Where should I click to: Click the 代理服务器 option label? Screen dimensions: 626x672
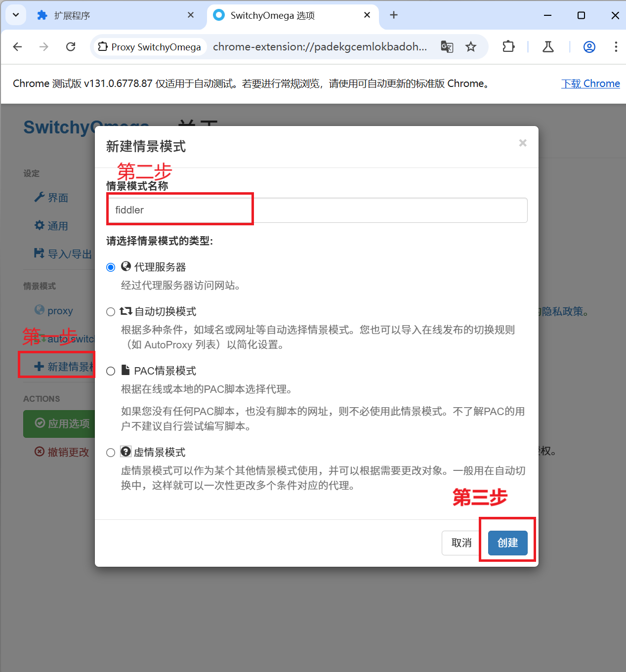pos(160,267)
